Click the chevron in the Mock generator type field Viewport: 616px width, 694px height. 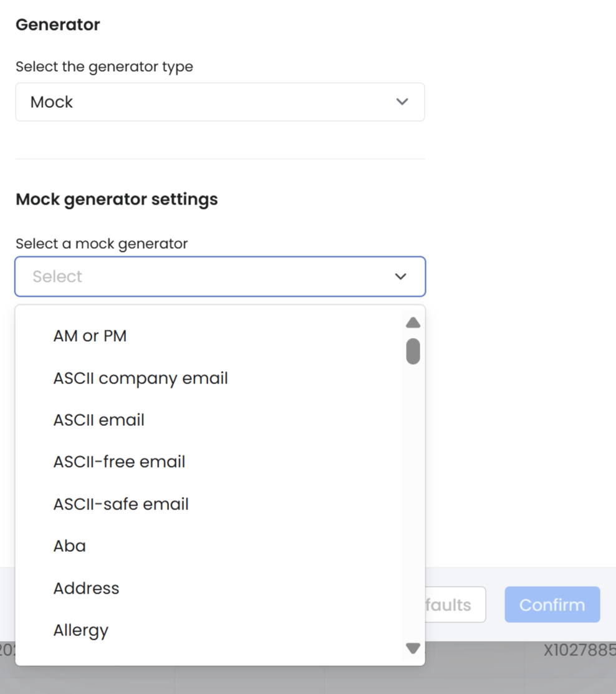point(402,102)
